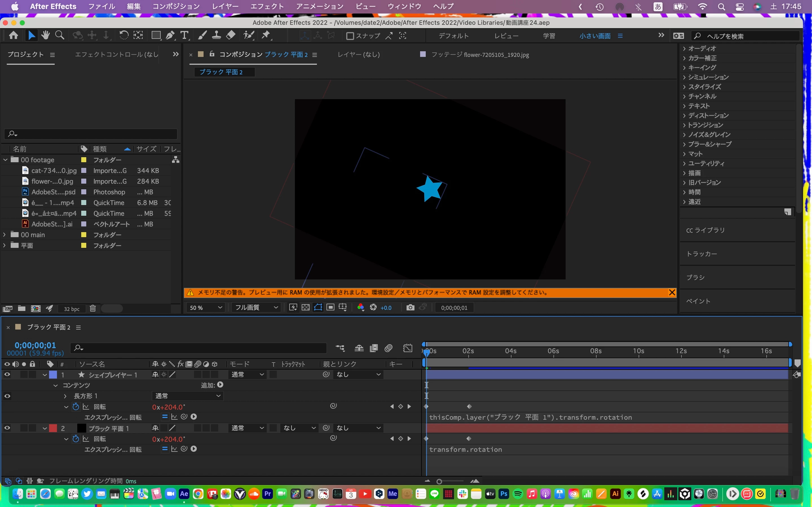Toggle visibility of ブラック 平面 1 layer

click(x=7, y=428)
